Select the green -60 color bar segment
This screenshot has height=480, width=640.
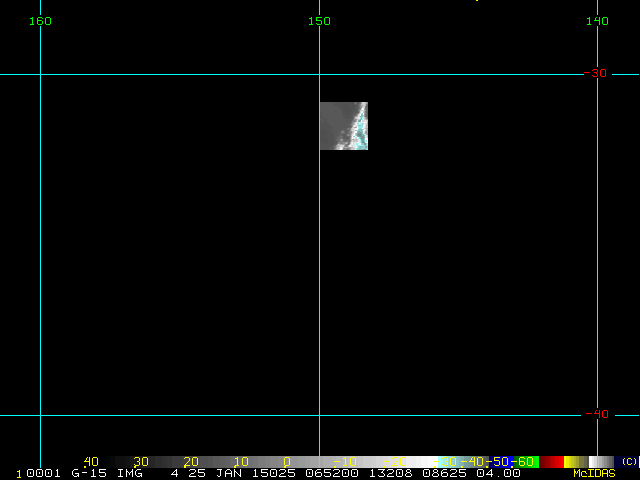[527, 462]
